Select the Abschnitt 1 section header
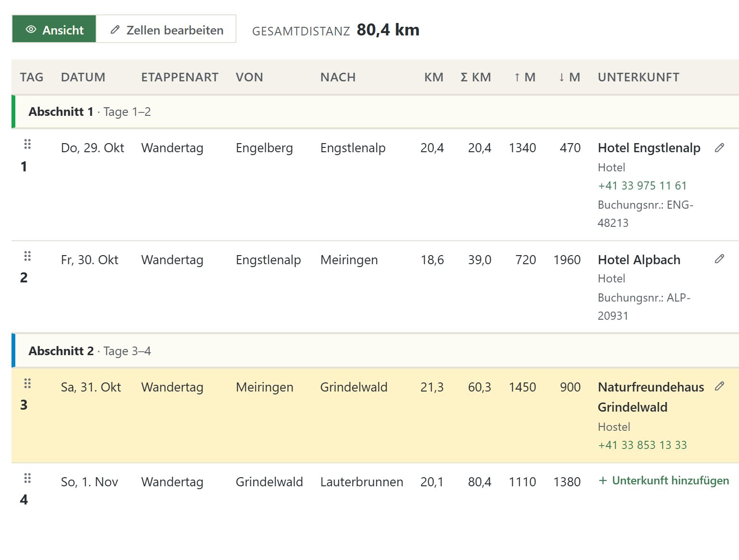The image size is (739, 560). [375, 112]
